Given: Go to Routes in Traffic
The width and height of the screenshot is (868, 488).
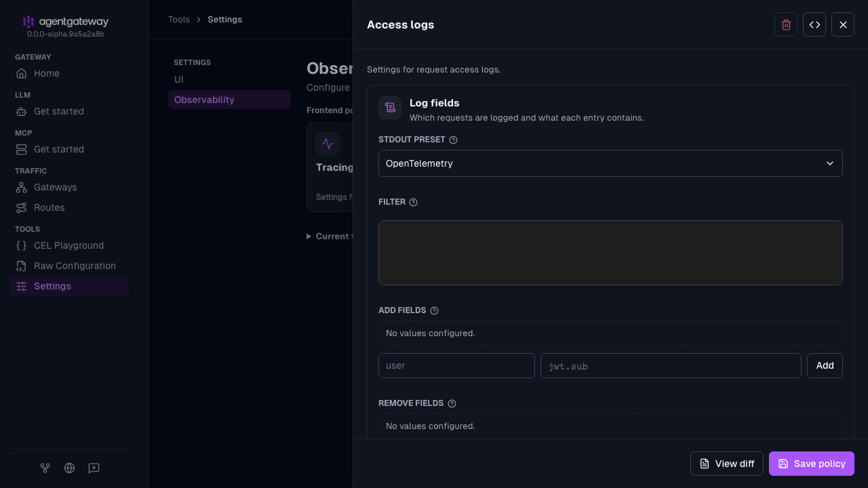Looking at the screenshot, I should point(68,207).
